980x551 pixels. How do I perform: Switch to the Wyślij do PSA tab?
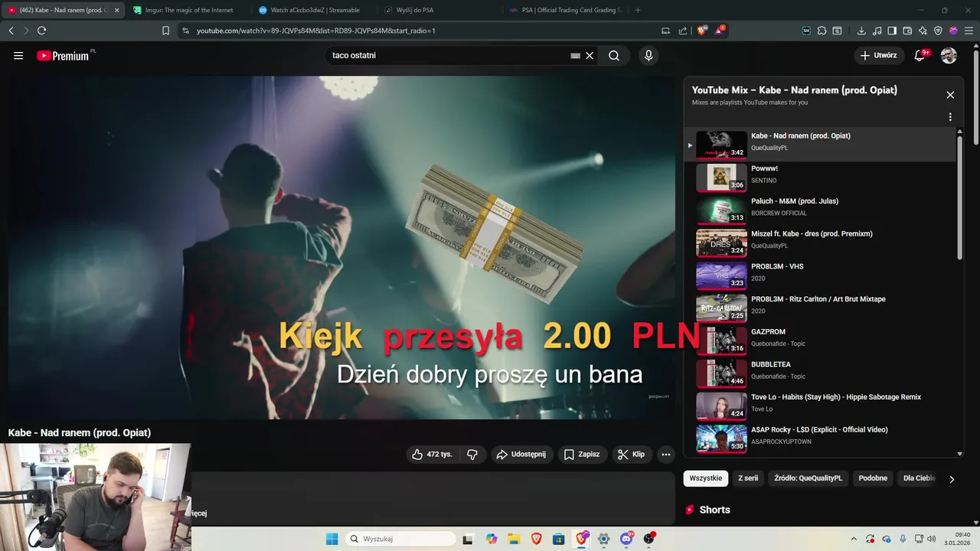[x=440, y=10]
